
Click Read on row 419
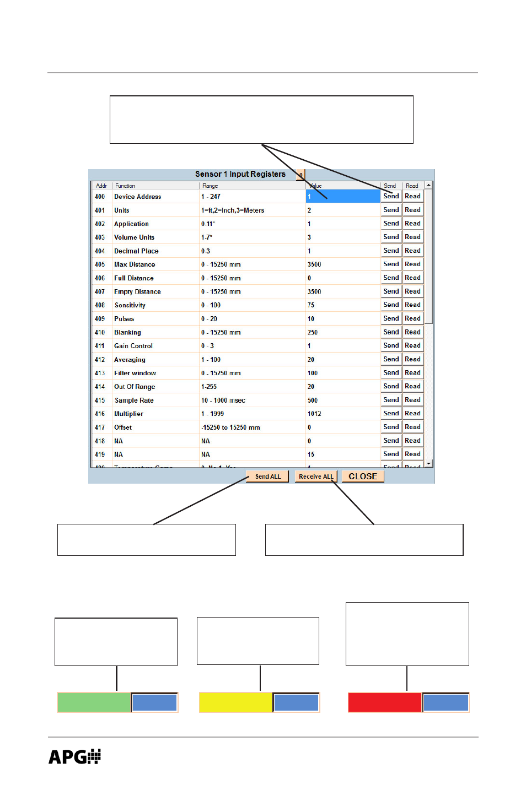tap(412, 454)
